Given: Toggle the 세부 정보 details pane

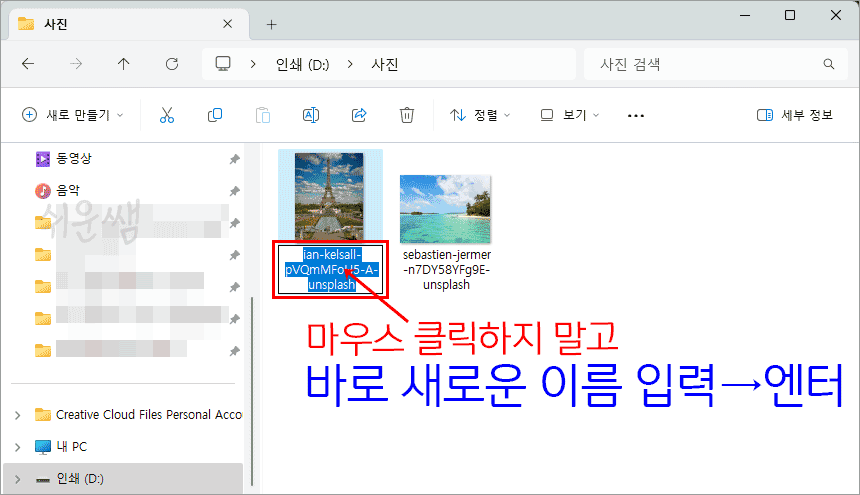Looking at the screenshot, I should (795, 115).
